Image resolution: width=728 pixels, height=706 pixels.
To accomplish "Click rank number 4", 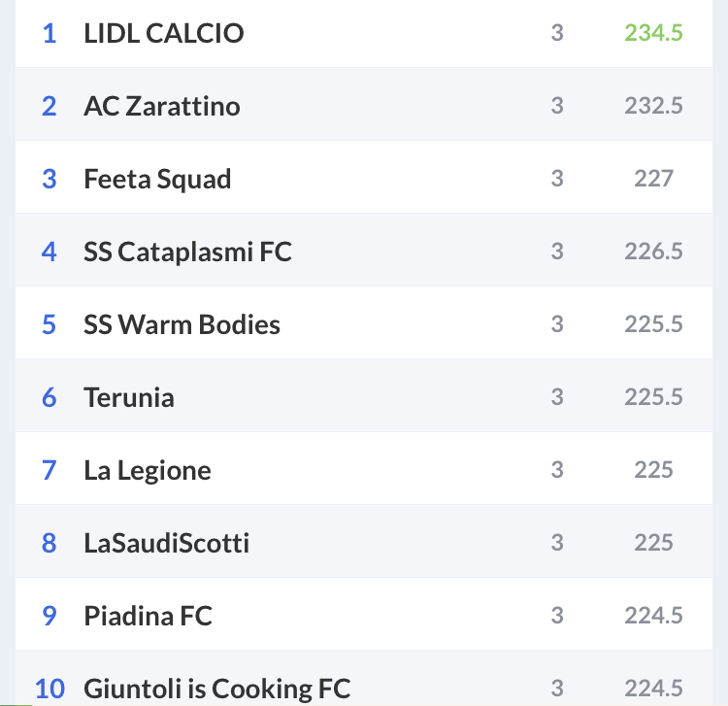I will click(x=50, y=252).
